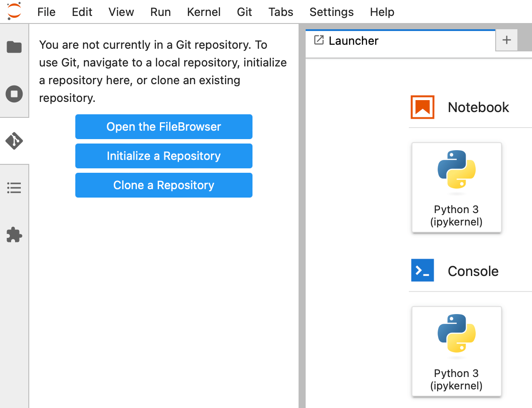Image resolution: width=532 pixels, height=408 pixels.
Task: Open the Git menu
Action: coord(245,12)
